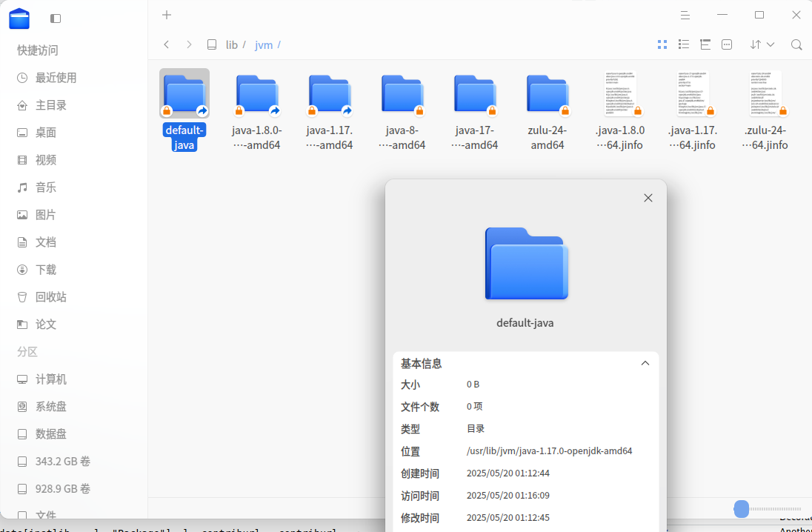Collapse the 基本信息 section
Image resolution: width=812 pixels, height=532 pixels.
coord(645,363)
